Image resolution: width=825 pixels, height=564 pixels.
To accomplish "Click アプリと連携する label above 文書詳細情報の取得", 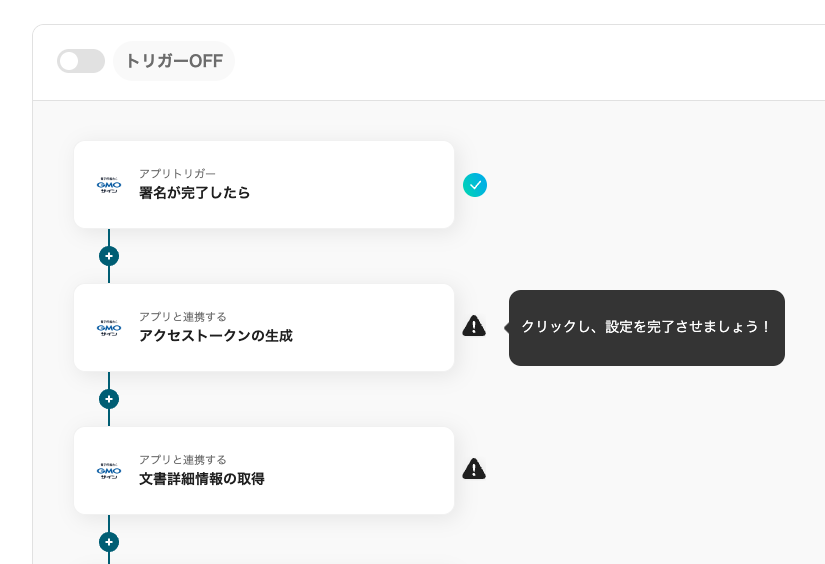I will pyautogui.click(x=183, y=460).
